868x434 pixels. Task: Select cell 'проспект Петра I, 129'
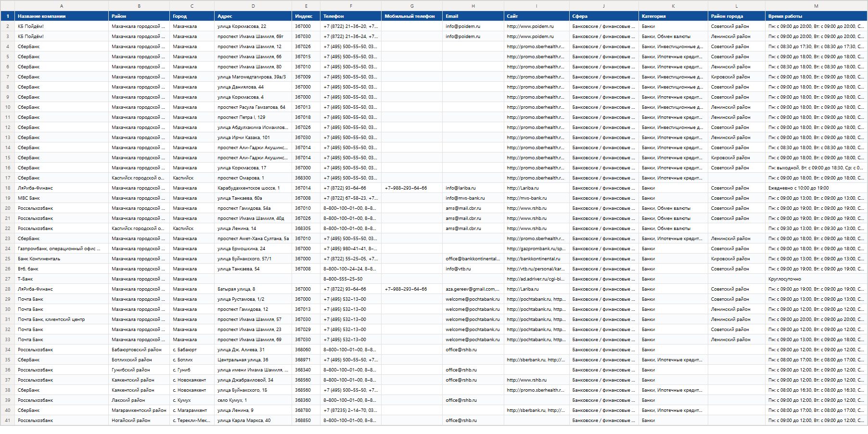click(x=253, y=117)
